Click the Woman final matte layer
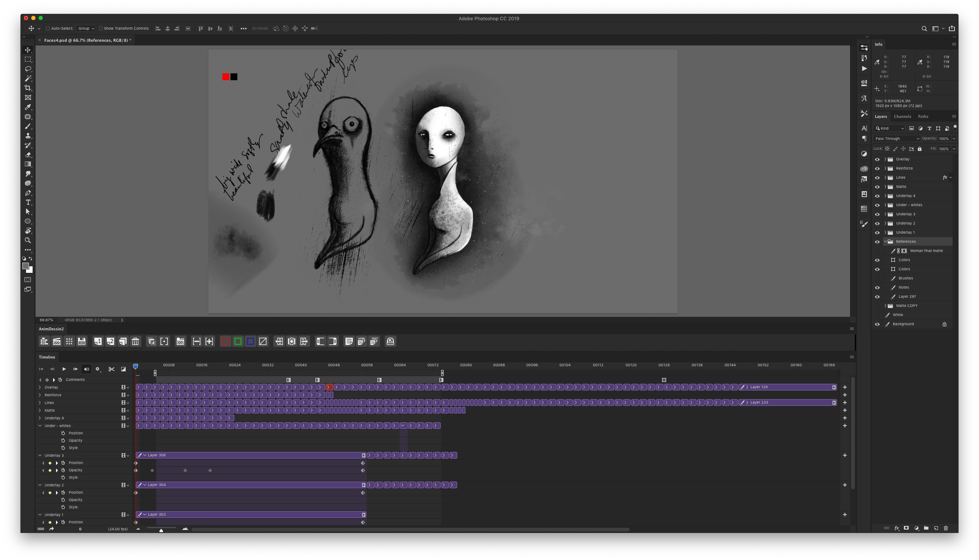Image resolution: width=979 pixels, height=560 pixels. pos(926,251)
